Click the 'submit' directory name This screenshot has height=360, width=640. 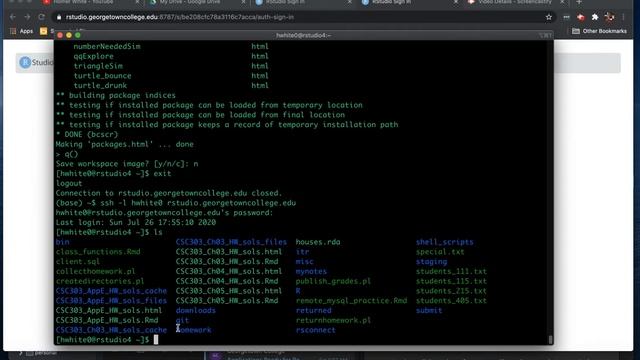pyautogui.click(x=429, y=311)
